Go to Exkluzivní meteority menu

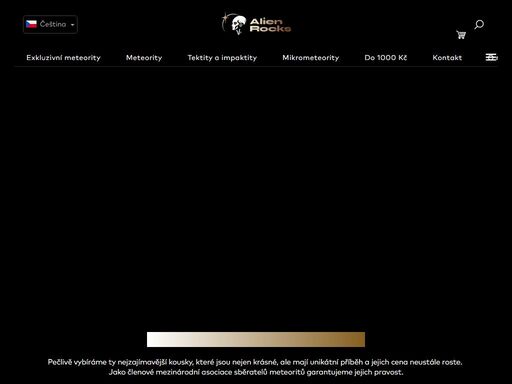coord(63,58)
